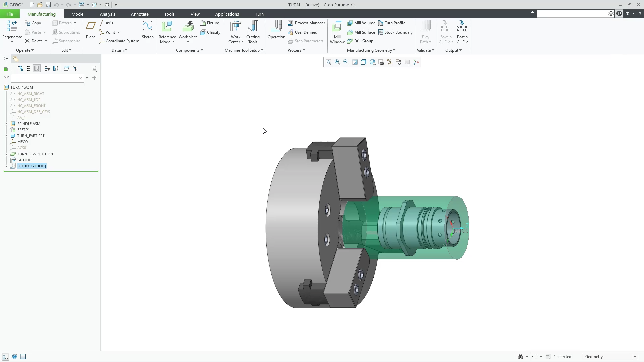
Task: Refit the model using the zoom-fit icon
Action: tap(329, 62)
